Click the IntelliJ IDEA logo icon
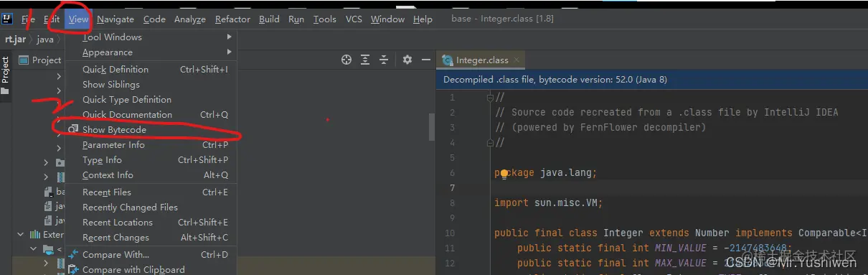868x275 pixels. tap(8, 19)
